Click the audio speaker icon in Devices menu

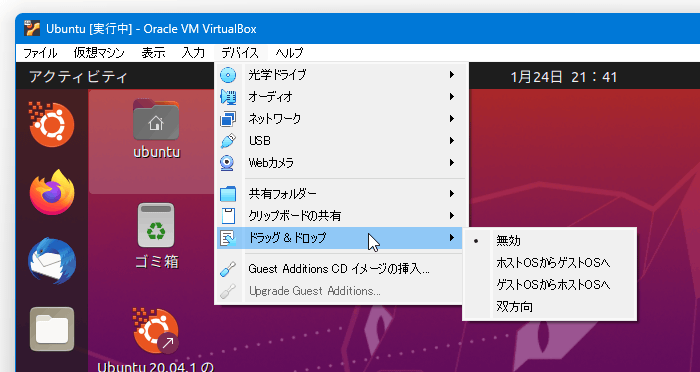228,97
